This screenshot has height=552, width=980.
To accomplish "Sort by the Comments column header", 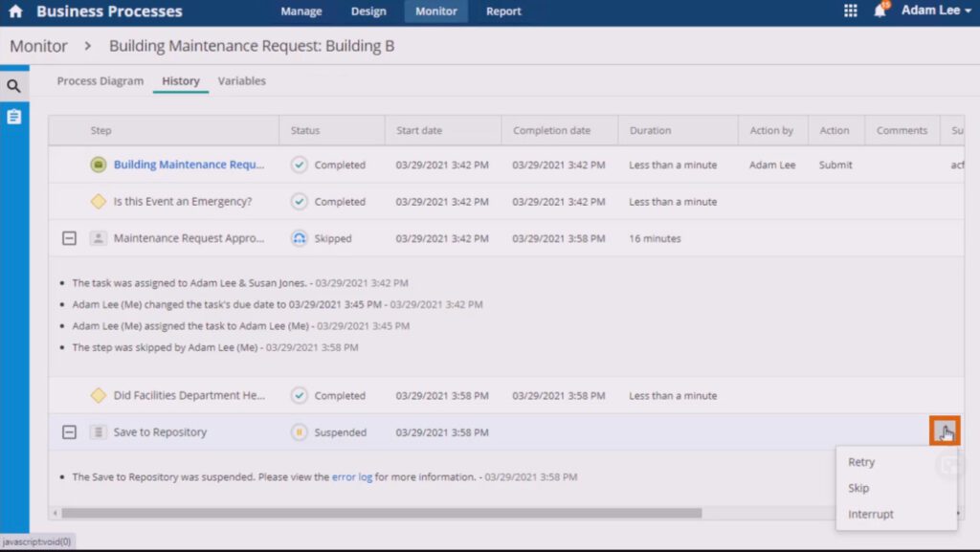I will (x=902, y=130).
